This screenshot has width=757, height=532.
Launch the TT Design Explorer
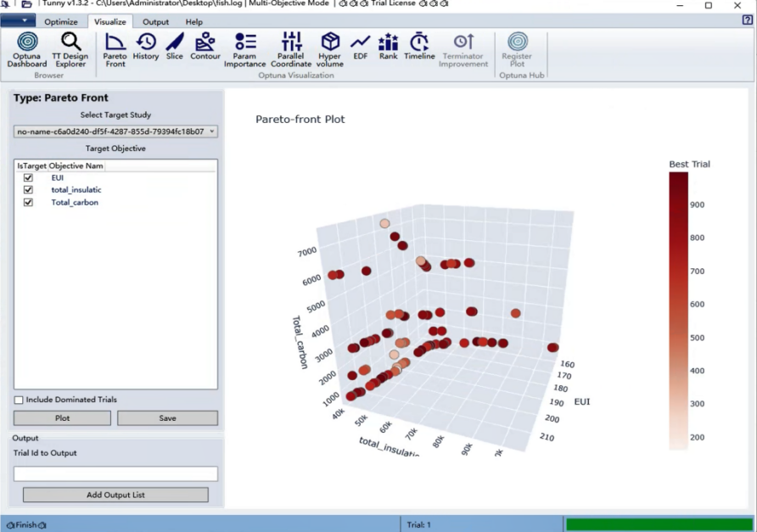(70, 49)
